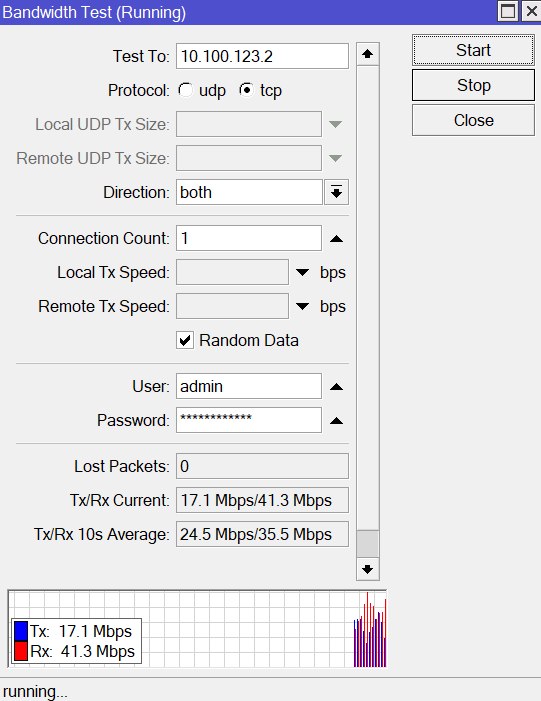The height and width of the screenshot is (701, 541).
Task: Click the Tx/Rx 10s Average value field
Action: (x=262, y=534)
